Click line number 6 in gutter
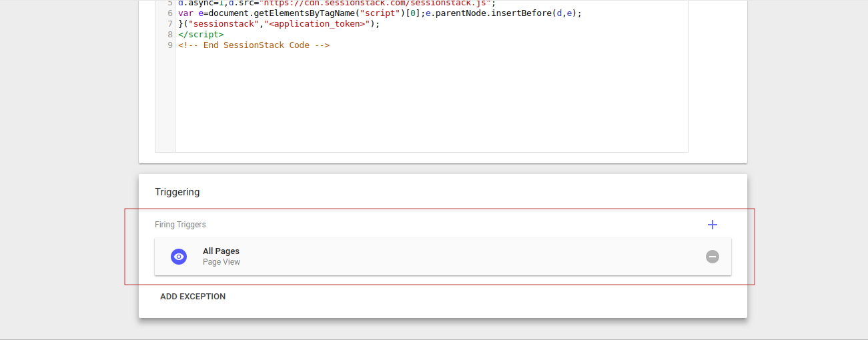The image size is (868, 340). pos(170,13)
